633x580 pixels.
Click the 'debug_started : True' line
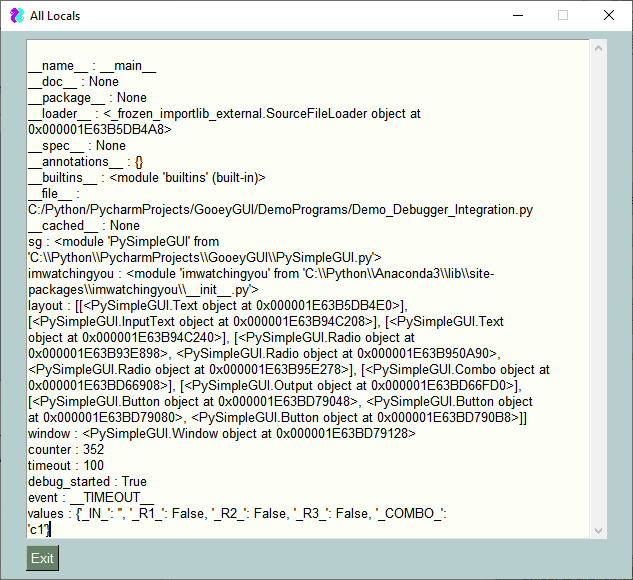[87, 482]
